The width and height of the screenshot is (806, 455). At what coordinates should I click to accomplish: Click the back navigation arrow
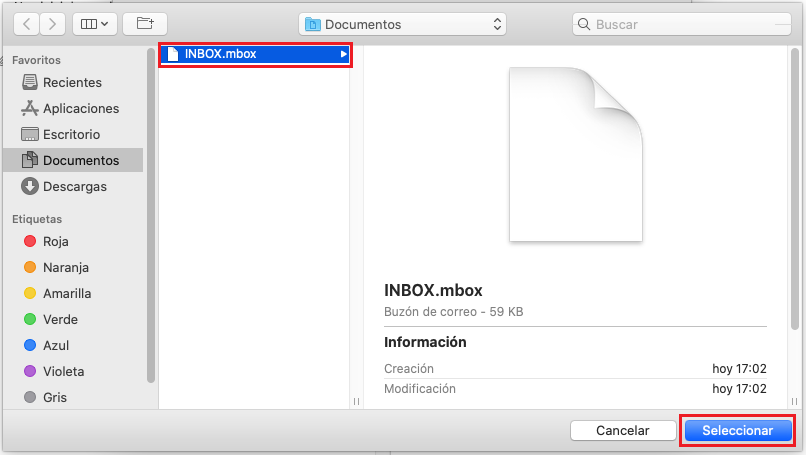25,23
